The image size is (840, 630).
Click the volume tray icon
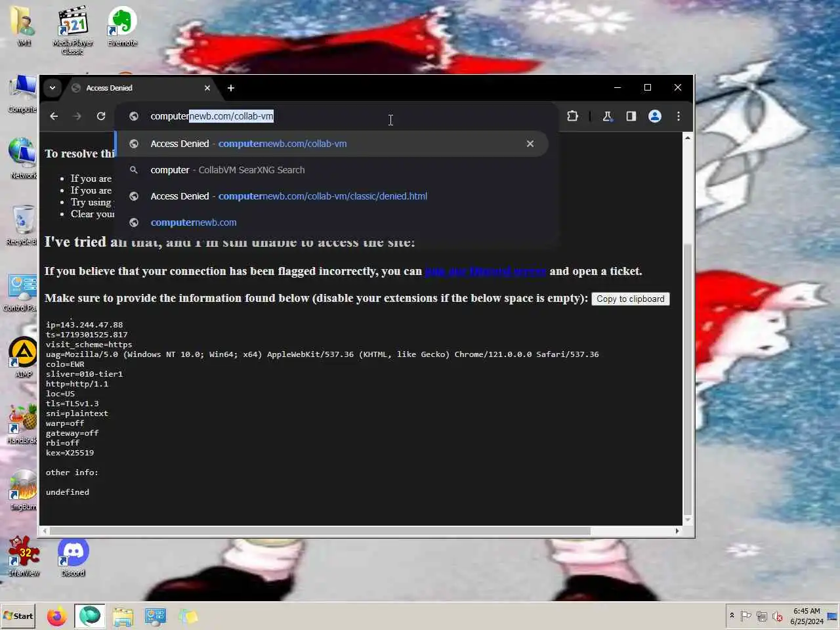pyautogui.click(x=778, y=616)
